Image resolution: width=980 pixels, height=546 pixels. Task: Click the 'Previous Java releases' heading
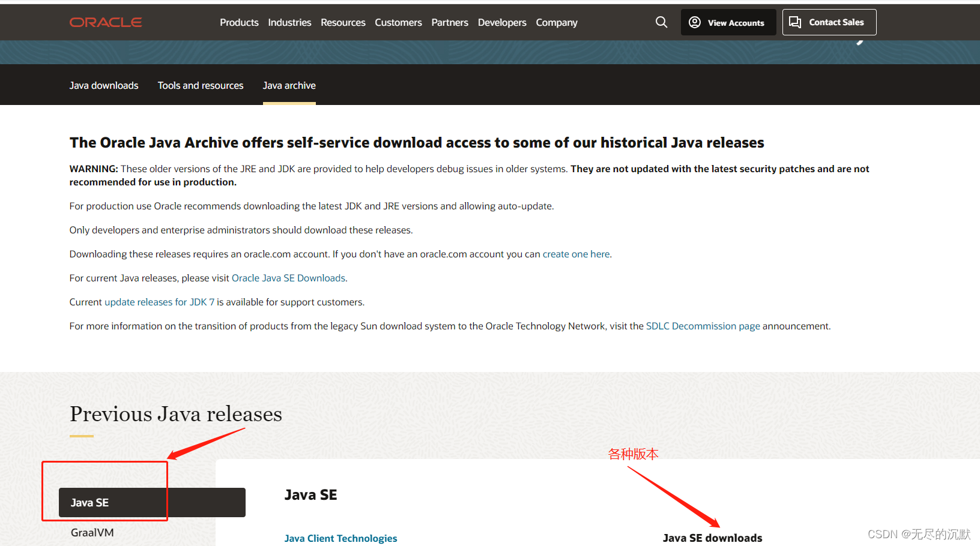176,414
